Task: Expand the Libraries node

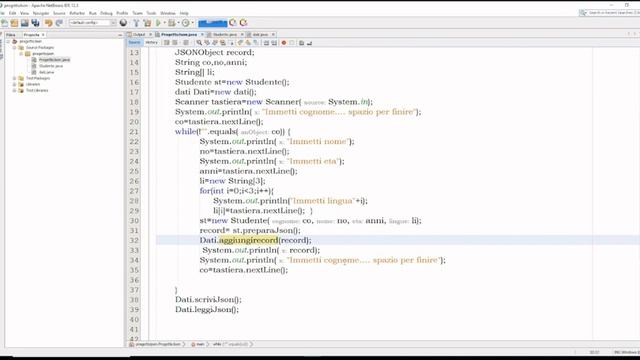Action: click(x=14, y=84)
